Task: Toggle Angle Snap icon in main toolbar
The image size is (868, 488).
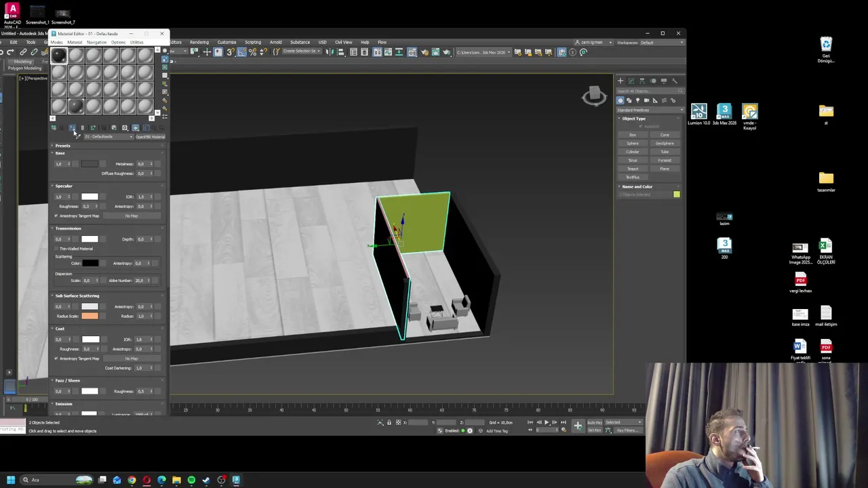Action: [x=241, y=52]
